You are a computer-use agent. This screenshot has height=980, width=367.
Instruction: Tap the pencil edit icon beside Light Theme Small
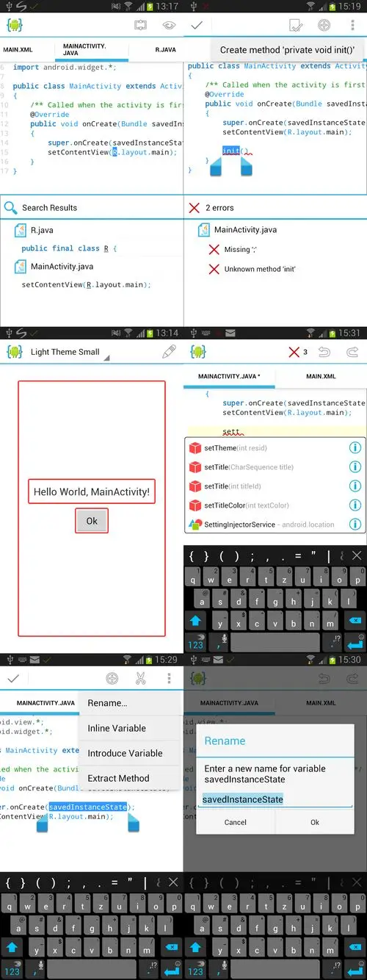169,351
